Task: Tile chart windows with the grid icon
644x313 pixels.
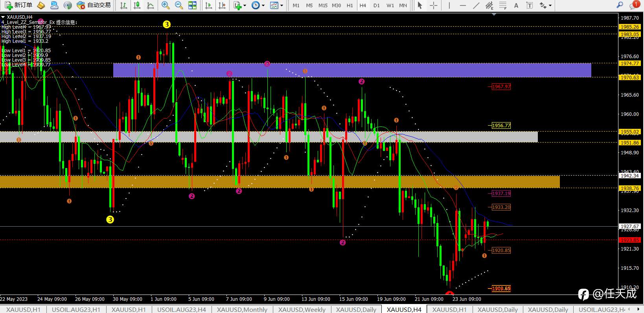Action: pos(192,5)
